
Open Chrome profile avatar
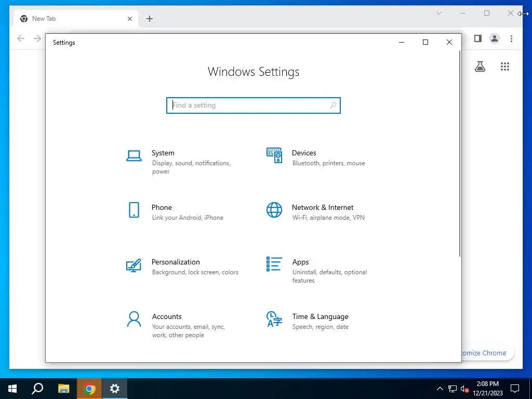495,38
